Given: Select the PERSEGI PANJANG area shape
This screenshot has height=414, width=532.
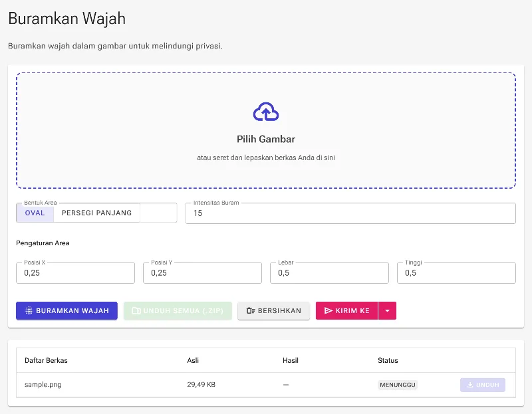Looking at the screenshot, I should pos(96,213).
